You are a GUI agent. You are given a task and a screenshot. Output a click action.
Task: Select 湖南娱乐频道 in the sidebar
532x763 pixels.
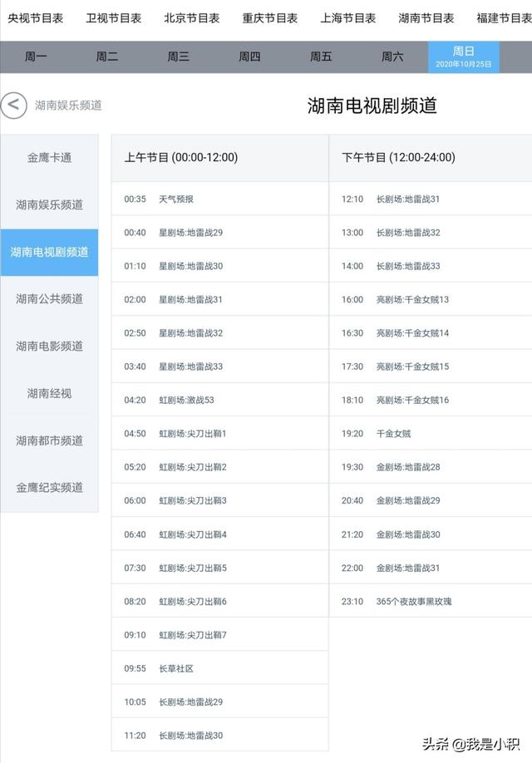click(49, 204)
